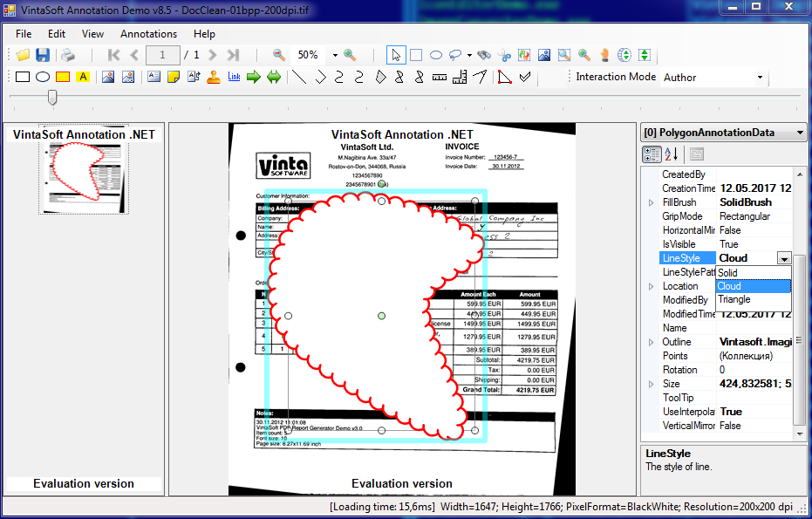
Task: Go to the next page
Action: tap(212, 55)
